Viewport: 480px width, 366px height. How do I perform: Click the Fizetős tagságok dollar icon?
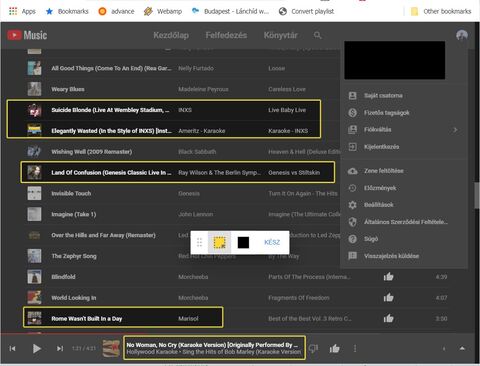352,113
